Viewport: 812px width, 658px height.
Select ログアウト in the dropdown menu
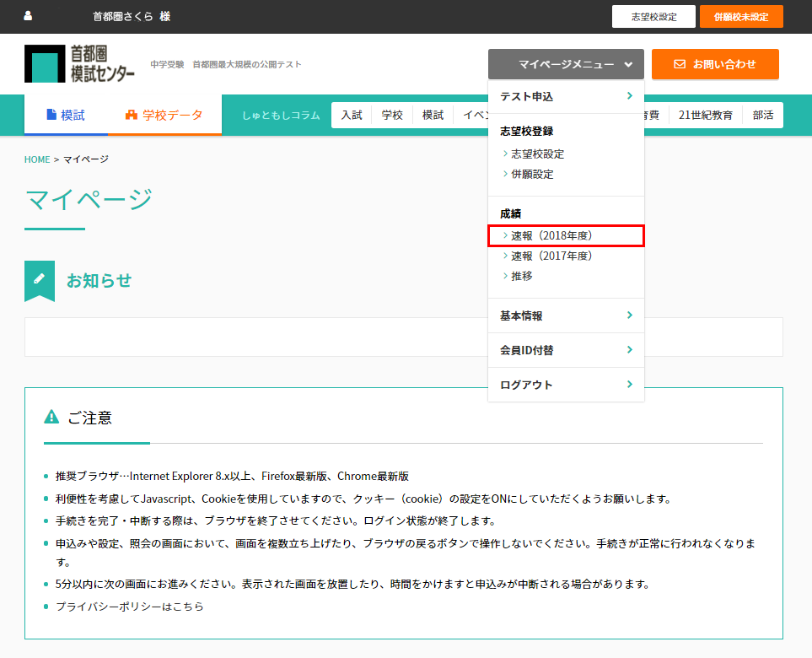click(x=566, y=385)
